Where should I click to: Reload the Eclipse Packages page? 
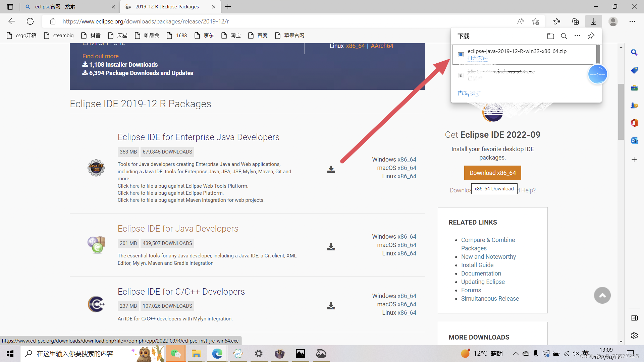(30, 21)
